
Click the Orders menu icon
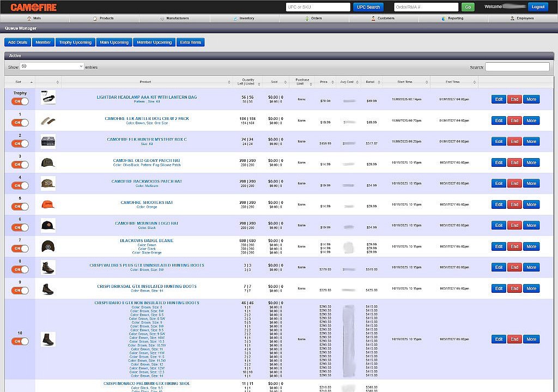point(307,19)
